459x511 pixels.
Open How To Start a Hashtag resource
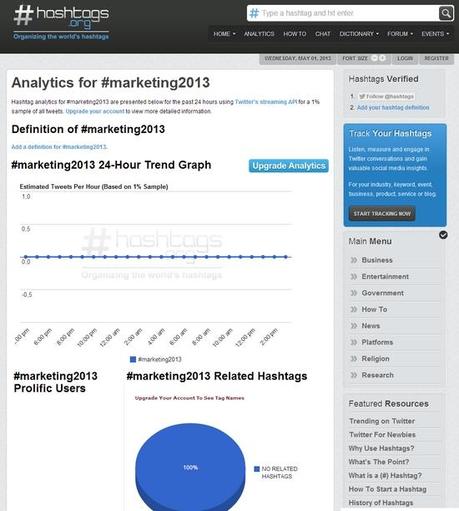(387, 489)
